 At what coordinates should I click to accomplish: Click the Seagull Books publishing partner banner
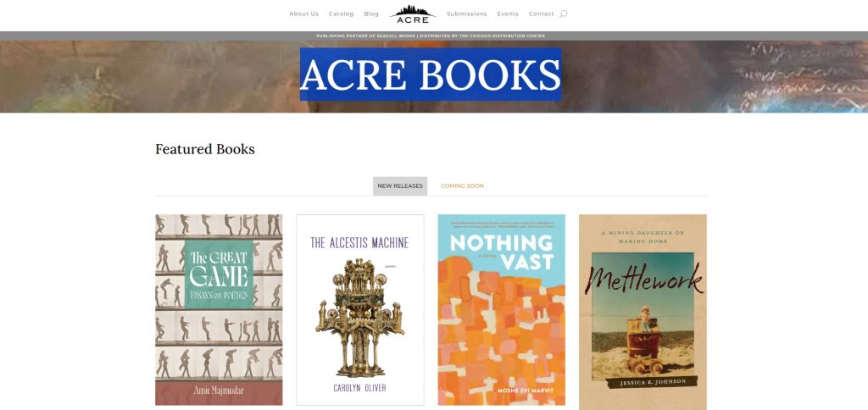pos(431,36)
